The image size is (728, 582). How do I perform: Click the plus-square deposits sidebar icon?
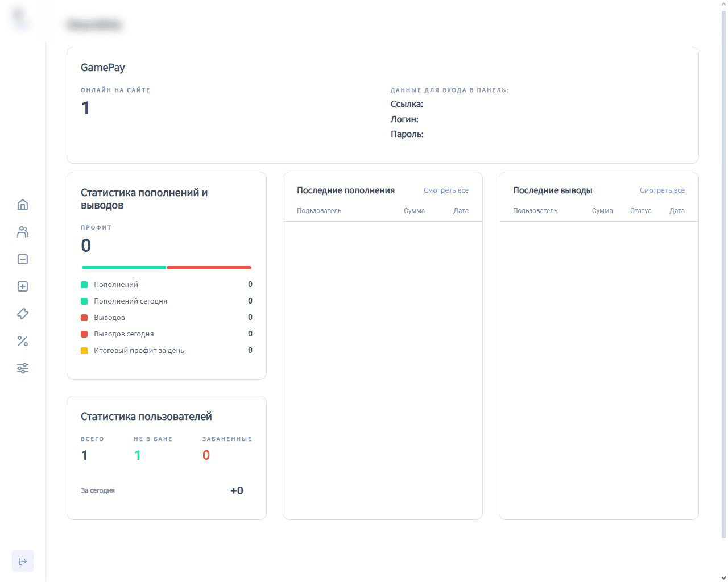[23, 286]
